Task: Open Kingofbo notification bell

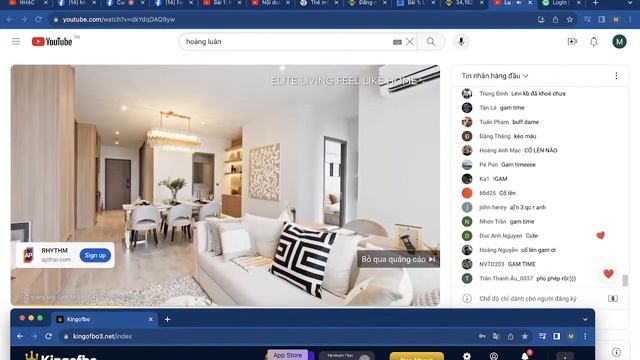Action: [x=525, y=356]
